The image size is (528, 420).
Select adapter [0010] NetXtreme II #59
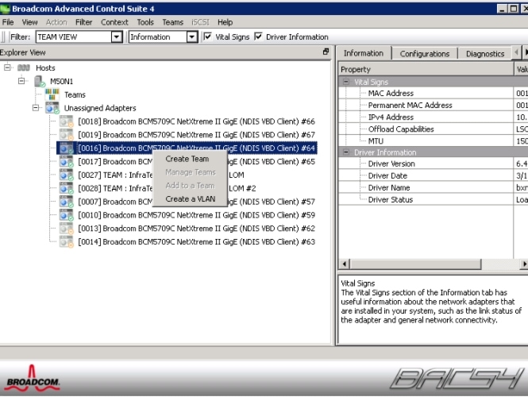coord(196,215)
